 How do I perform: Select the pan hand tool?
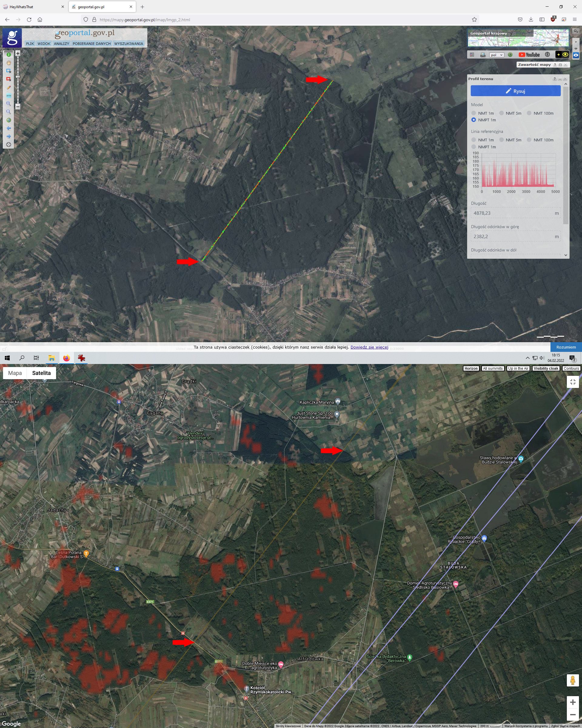coord(9,63)
